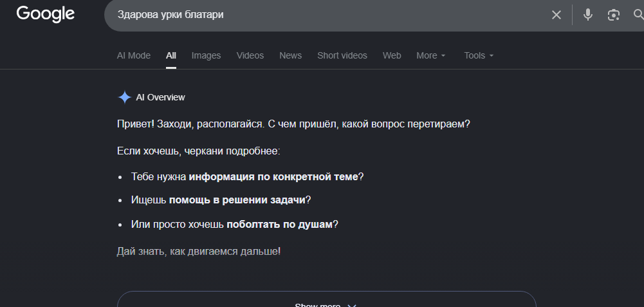Image resolution: width=644 pixels, height=307 pixels.
Task: Switch to the Web tab
Action: 392,55
